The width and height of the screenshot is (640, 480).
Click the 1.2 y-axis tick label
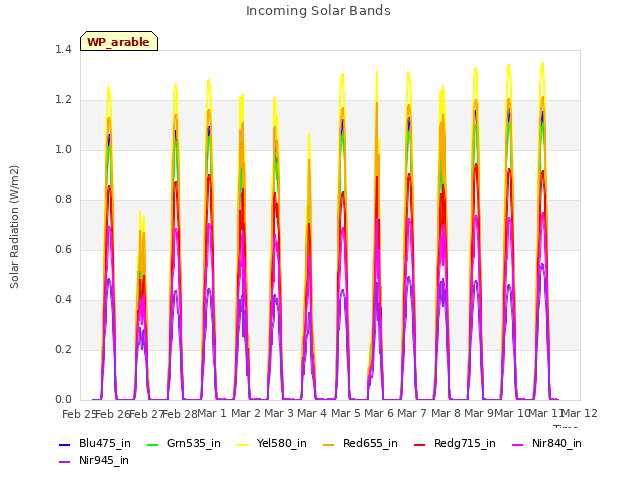63,100
